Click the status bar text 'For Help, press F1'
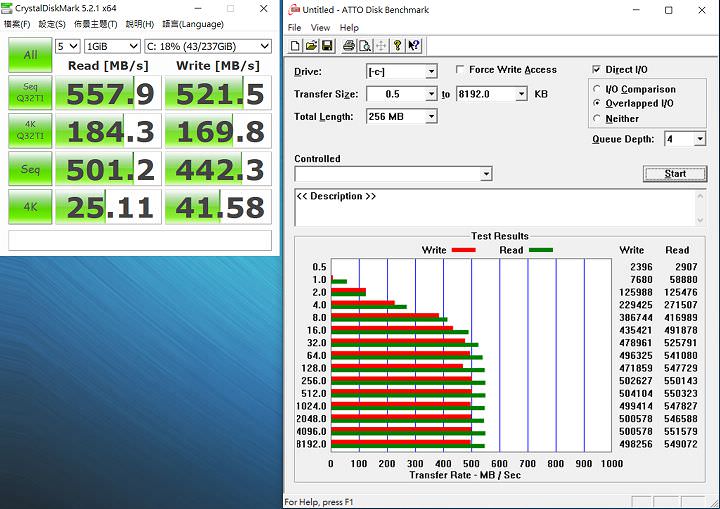 319,502
